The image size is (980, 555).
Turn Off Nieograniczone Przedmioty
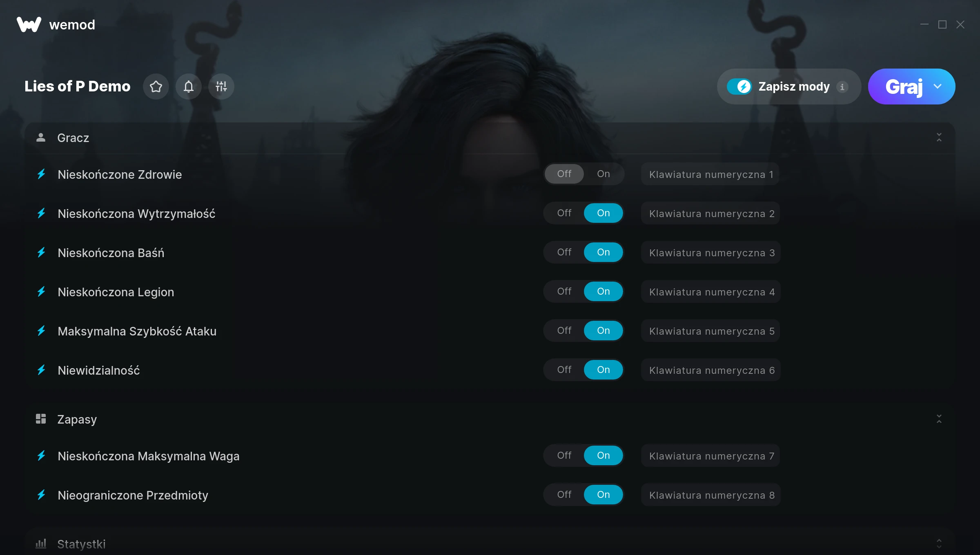564,495
